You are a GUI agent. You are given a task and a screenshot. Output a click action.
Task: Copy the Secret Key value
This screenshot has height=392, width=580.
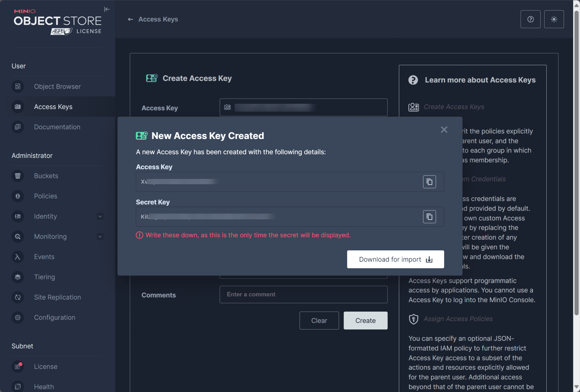[x=429, y=217]
